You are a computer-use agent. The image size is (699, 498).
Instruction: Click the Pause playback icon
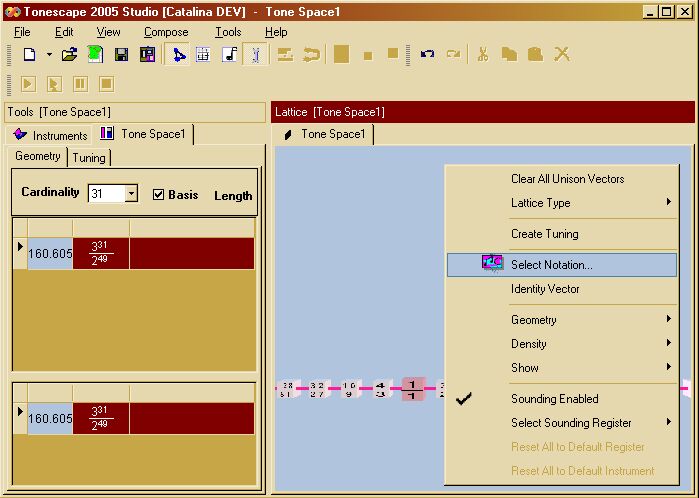(80, 84)
